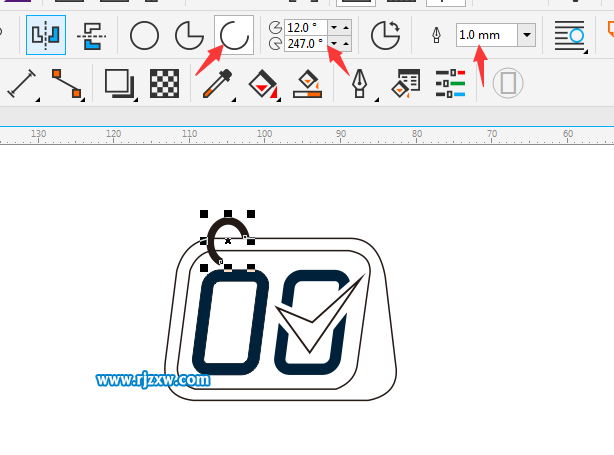Select the Interactive fill tool
The width and height of the screenshot is (614, 455).
(263, 83)
